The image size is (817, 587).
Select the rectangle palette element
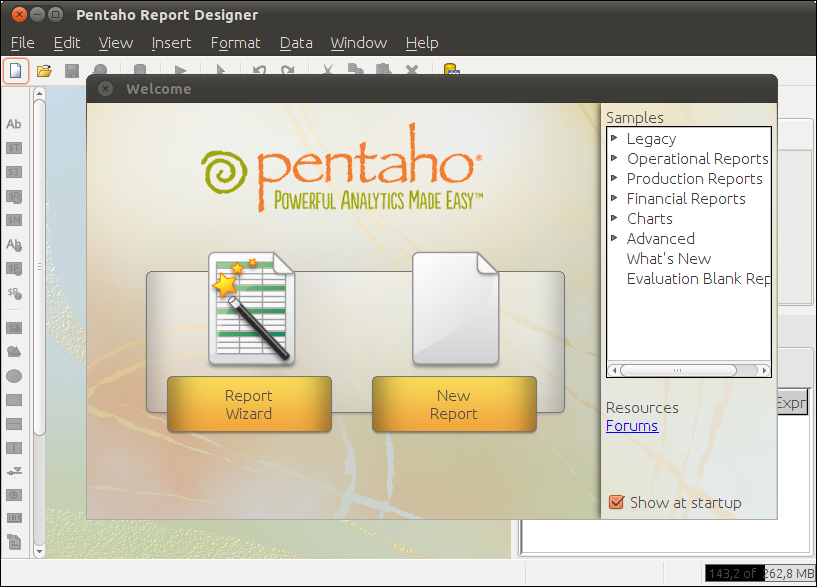tap(14, 400)
